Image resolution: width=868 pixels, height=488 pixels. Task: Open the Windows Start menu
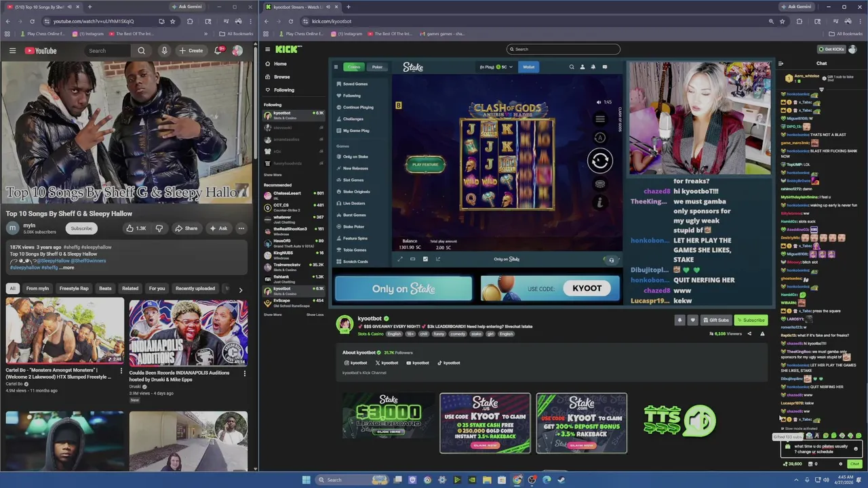[x=306, y=480]
